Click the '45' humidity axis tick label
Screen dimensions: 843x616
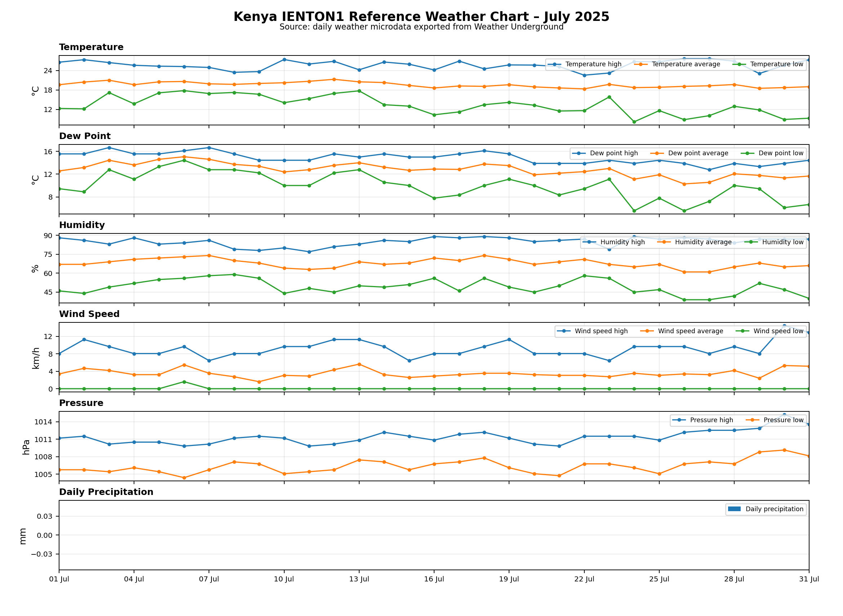click(x=48, y=293)
